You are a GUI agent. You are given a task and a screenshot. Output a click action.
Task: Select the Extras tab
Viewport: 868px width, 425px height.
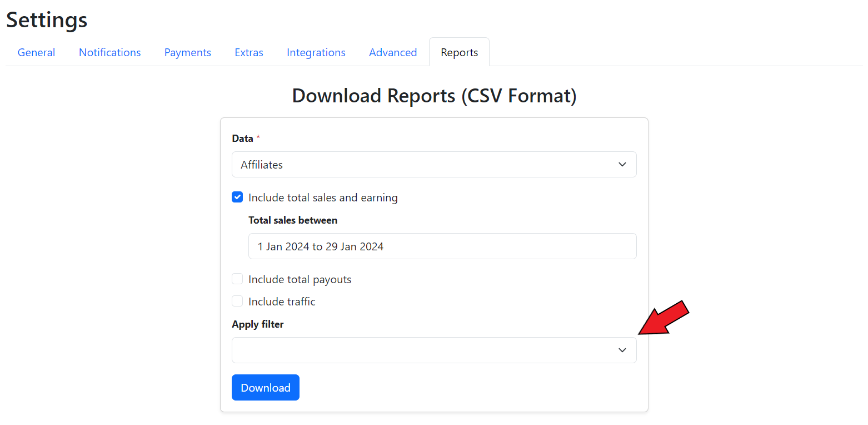tap(249, 52)
